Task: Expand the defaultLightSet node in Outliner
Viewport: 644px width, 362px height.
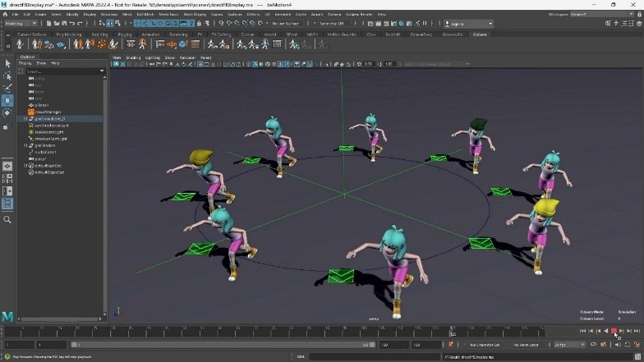Action: (x=25, y=166)
